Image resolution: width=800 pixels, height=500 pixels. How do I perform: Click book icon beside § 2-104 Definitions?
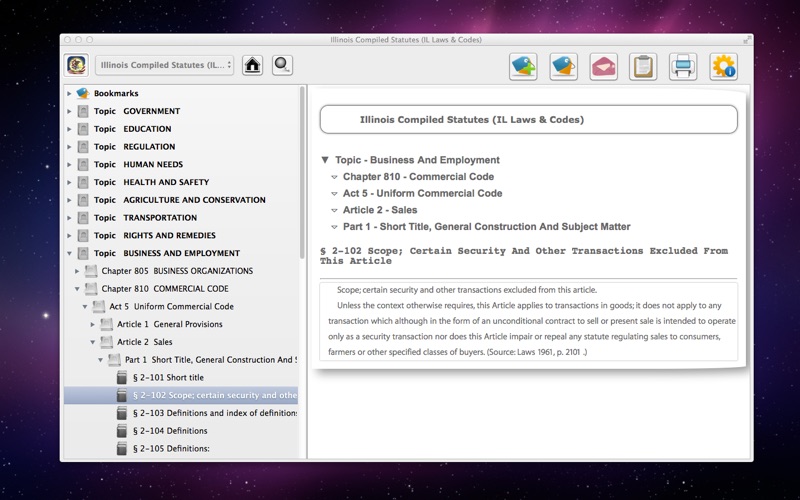pos(121,431)
